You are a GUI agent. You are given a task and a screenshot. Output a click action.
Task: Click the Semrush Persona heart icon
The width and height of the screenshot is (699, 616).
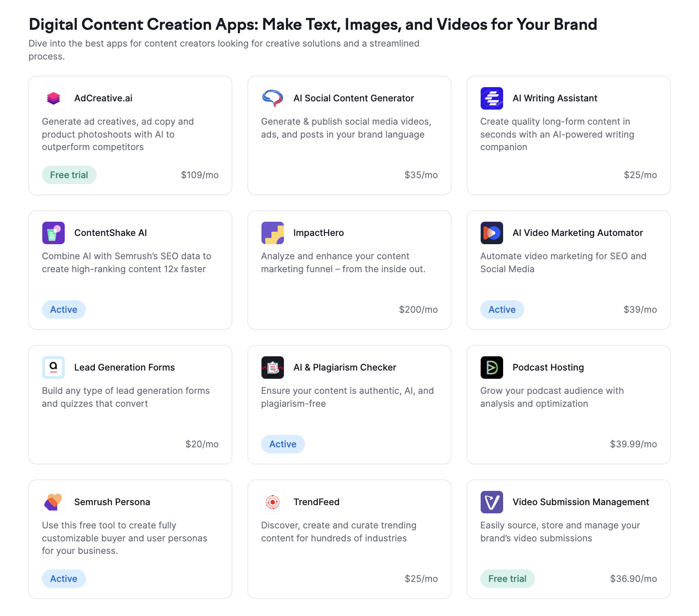[54, 502]
